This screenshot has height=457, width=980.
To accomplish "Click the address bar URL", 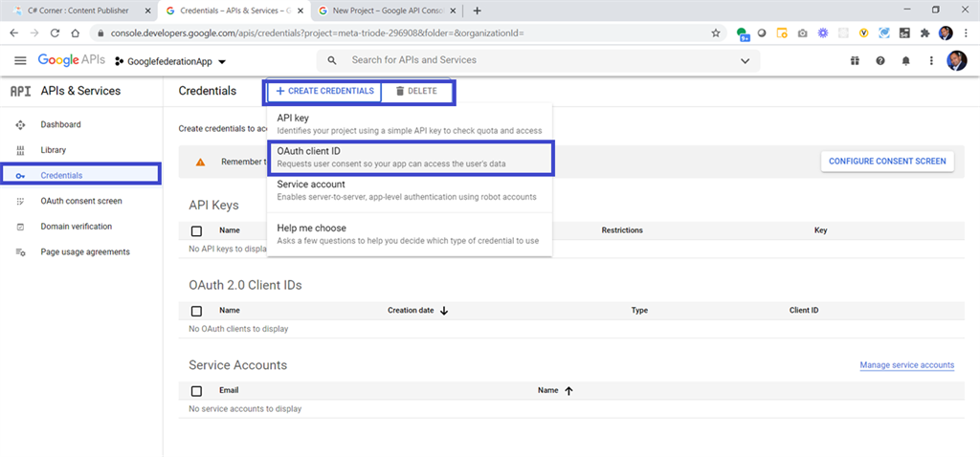I will (318, 33).
